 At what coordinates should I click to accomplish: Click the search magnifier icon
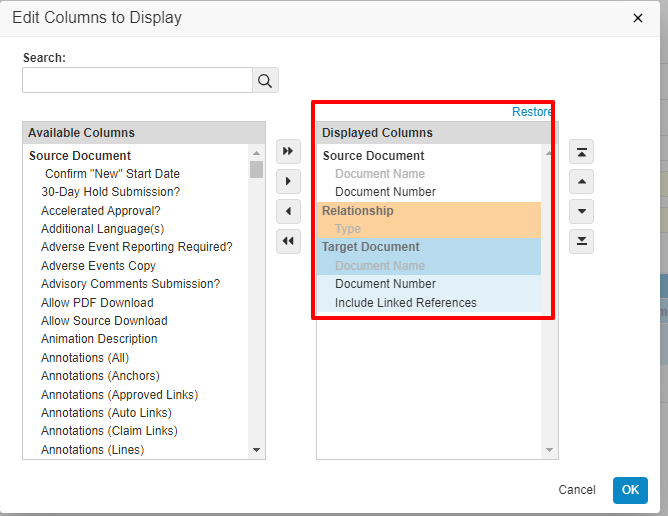(265, 81)
